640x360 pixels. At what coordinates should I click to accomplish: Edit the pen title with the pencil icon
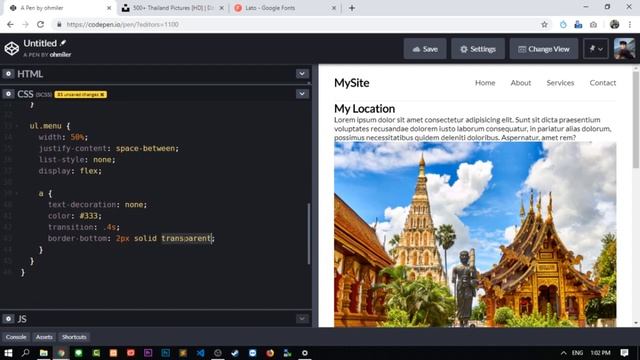(x=63, y=42)
